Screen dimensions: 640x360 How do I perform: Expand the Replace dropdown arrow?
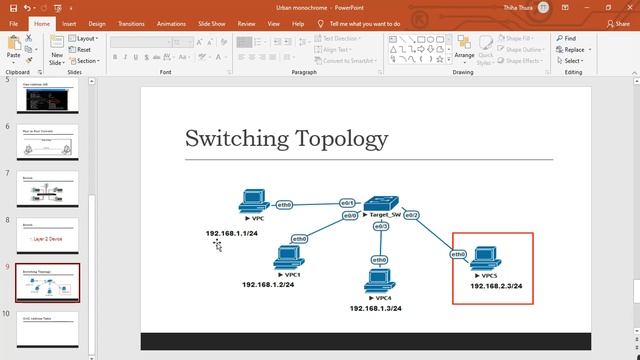[590, 50]
